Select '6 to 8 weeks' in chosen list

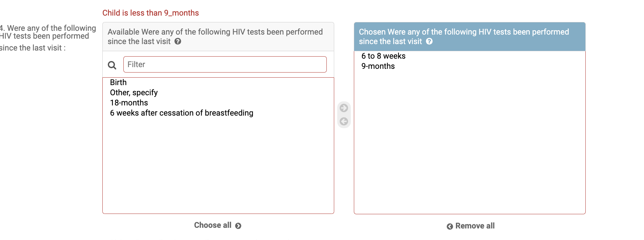point(470,56)
